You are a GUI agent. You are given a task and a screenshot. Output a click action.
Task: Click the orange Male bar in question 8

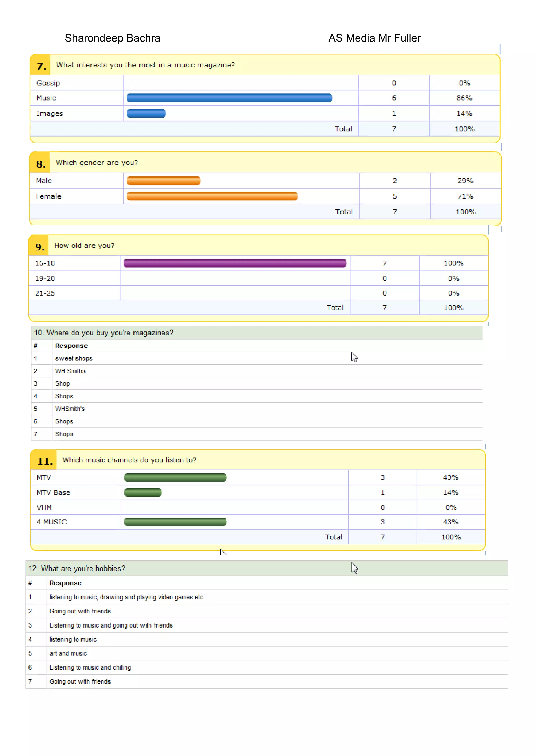(163, 181)
